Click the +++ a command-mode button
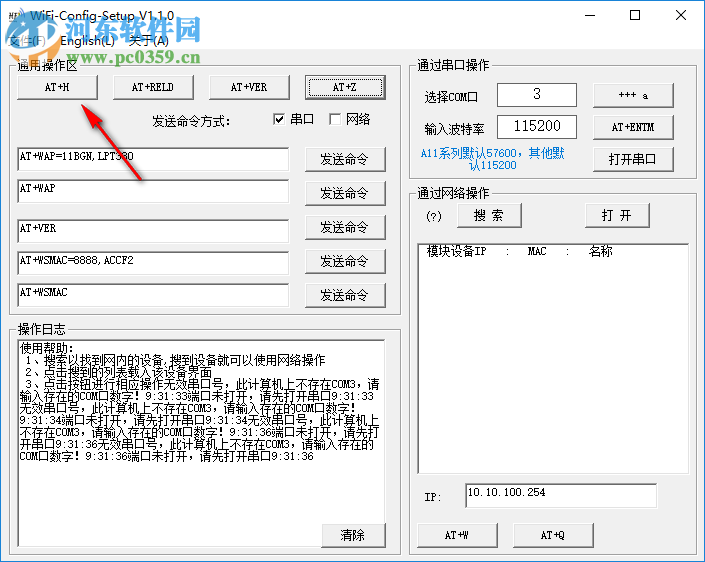Screen dimensions: 705x562 pyautogui.click(x=633, y=95)
